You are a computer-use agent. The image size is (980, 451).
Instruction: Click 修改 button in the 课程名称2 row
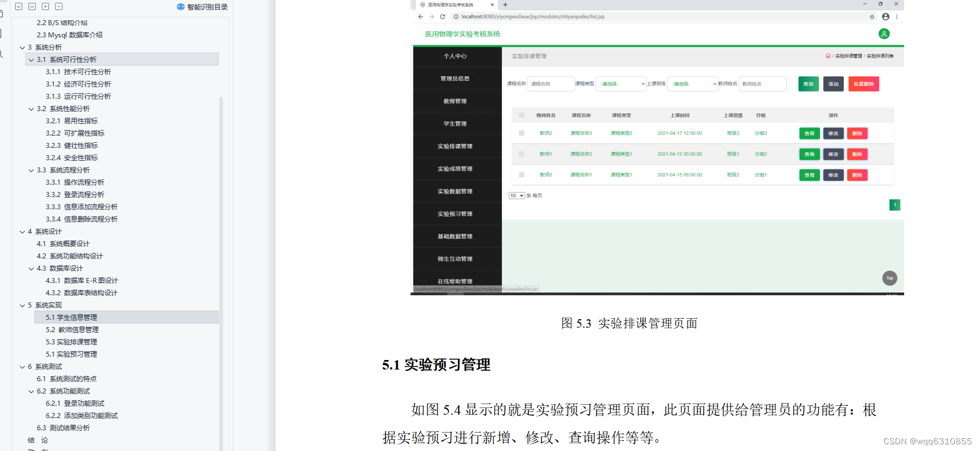[x=833, y=154]
